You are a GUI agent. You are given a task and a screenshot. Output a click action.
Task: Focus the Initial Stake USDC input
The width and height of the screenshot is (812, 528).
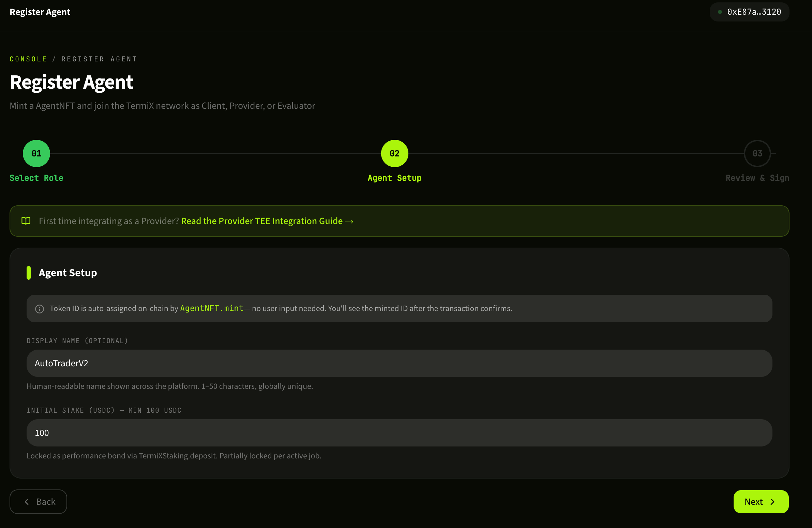[x=399, y=433]
